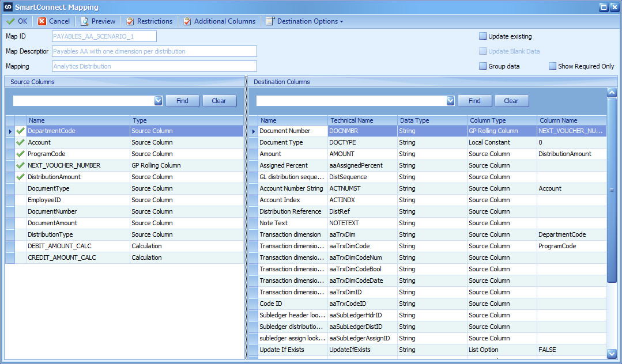Click the Preview magnifier icon
This screenshot has height=364, width=622.
pos(85,21)
